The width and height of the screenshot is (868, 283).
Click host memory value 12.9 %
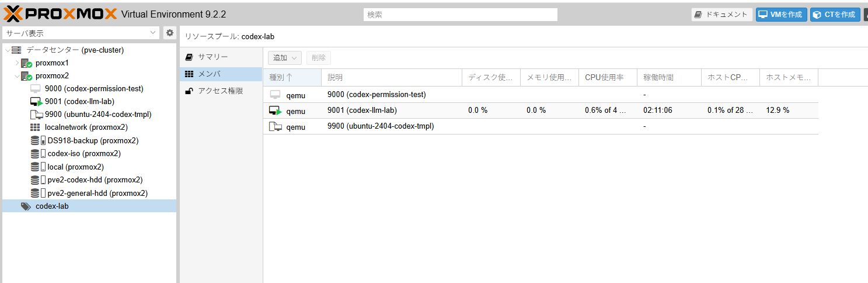[778, 111]
